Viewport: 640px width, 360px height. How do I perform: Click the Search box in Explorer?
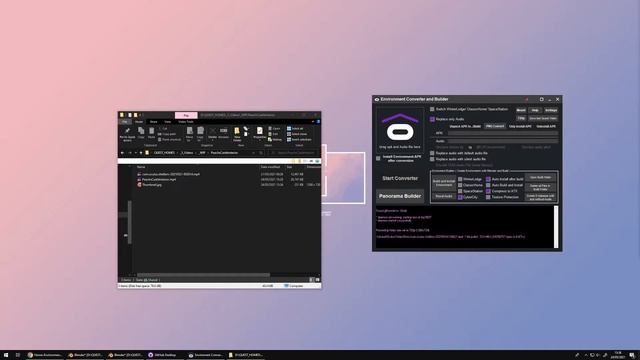293,153
